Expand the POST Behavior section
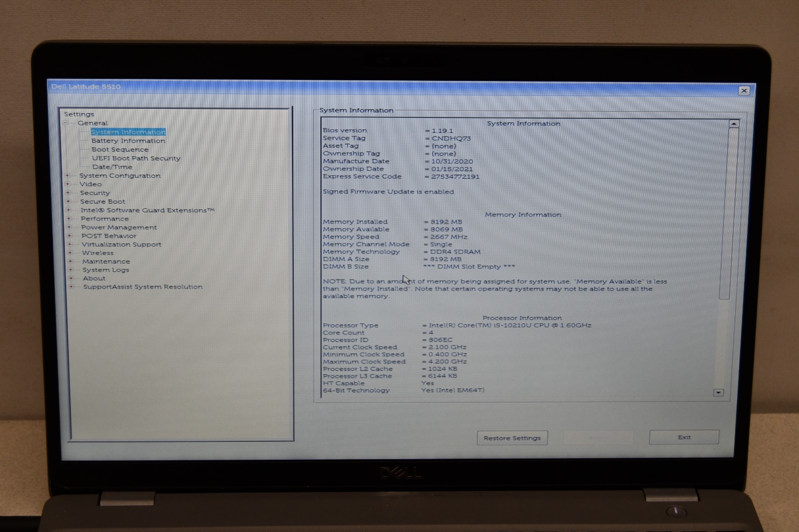Screen dimensions: 799x532 point(69,235)
